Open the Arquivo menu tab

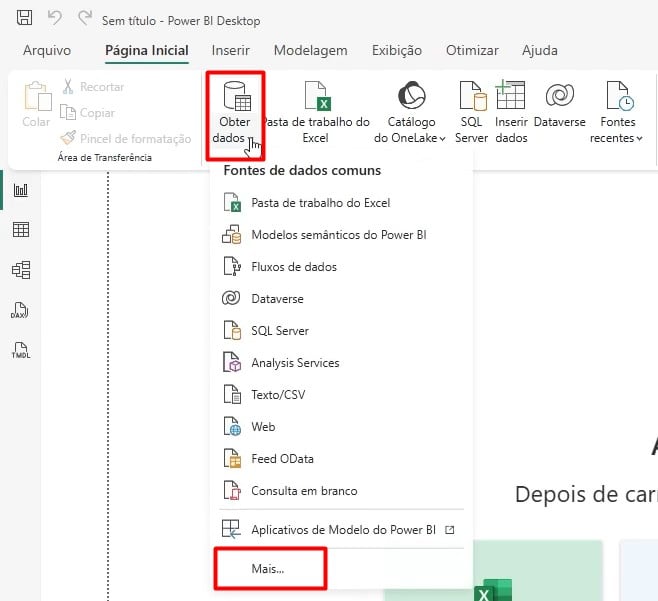[x=47, y=50]
